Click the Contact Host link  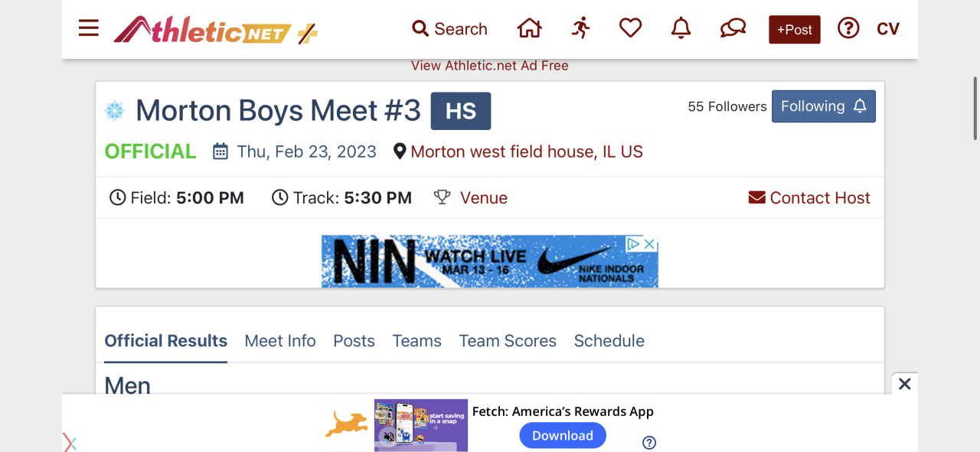(809, 198)
